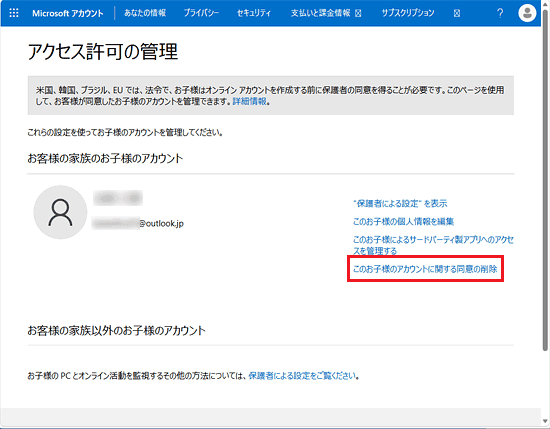Click the お客様の家族のお子様のアカウント heading

105,159
